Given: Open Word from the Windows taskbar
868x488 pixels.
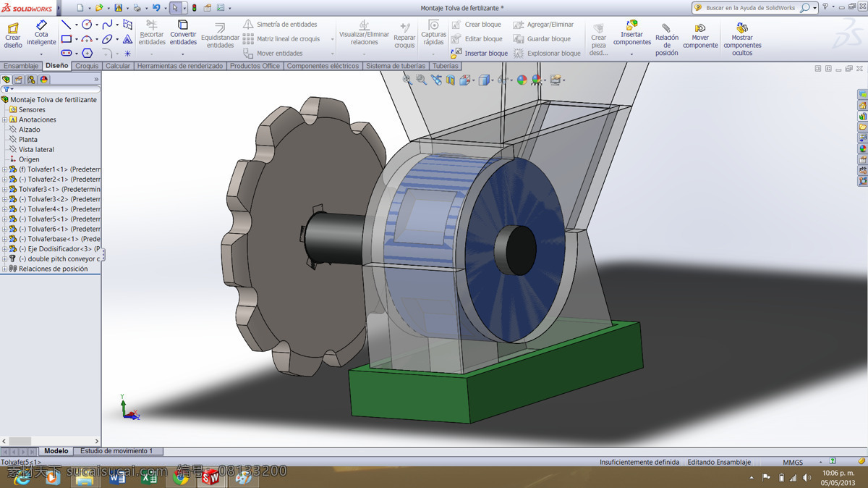Looking at the screenshot, I should (117, 478).
